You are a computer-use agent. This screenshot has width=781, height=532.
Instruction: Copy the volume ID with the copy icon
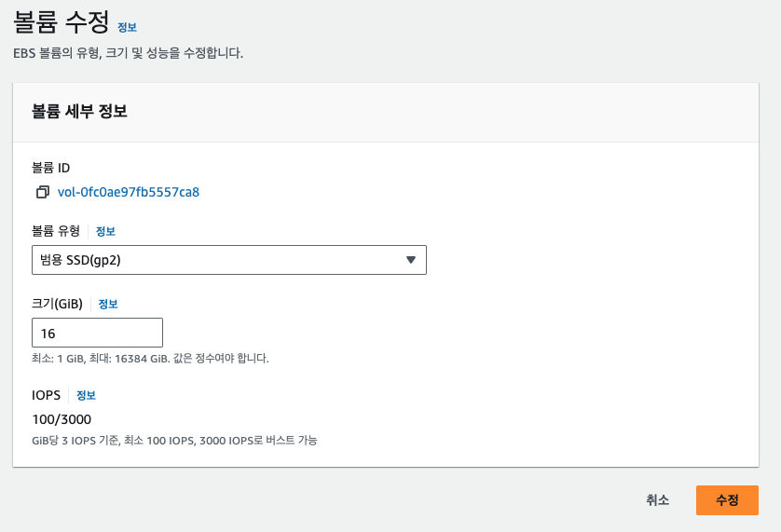43,192
